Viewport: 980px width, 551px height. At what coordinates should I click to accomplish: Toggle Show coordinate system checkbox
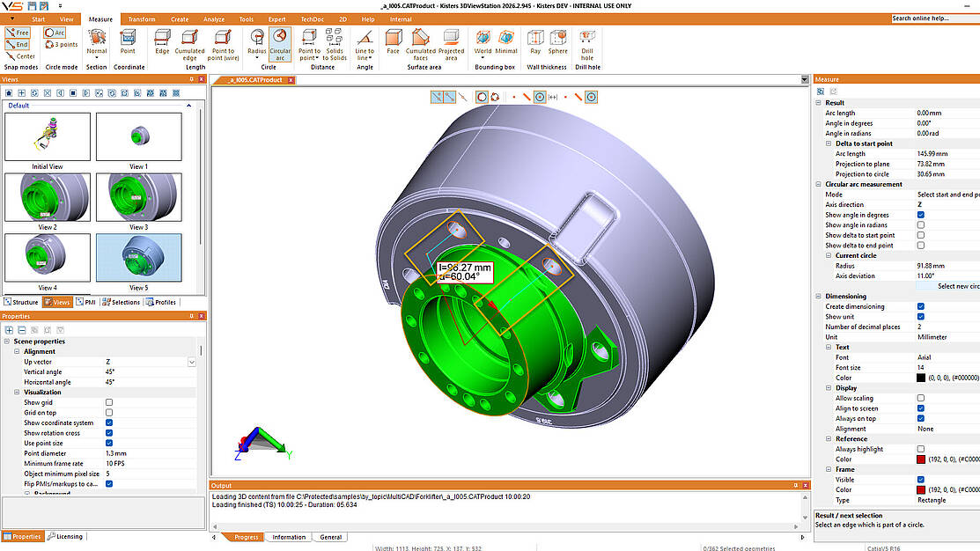[109, 423]
